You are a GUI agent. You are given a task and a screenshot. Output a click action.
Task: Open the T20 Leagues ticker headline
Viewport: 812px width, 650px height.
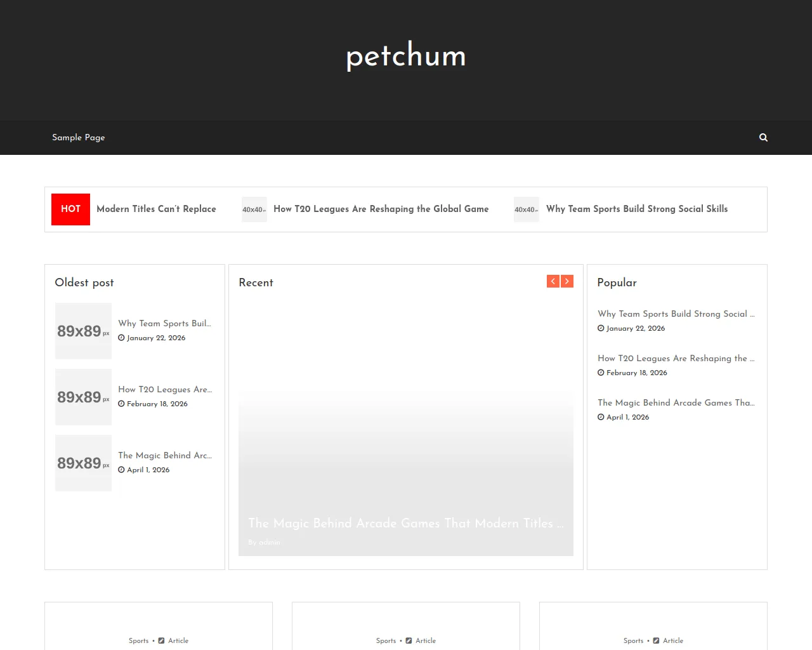pyautogui.click(x=381, y=209)
